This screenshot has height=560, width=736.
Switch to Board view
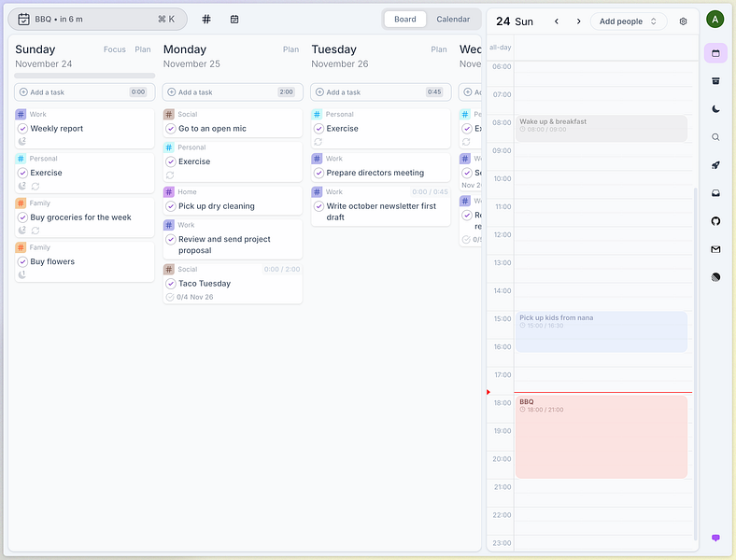[x=405, y=20]
